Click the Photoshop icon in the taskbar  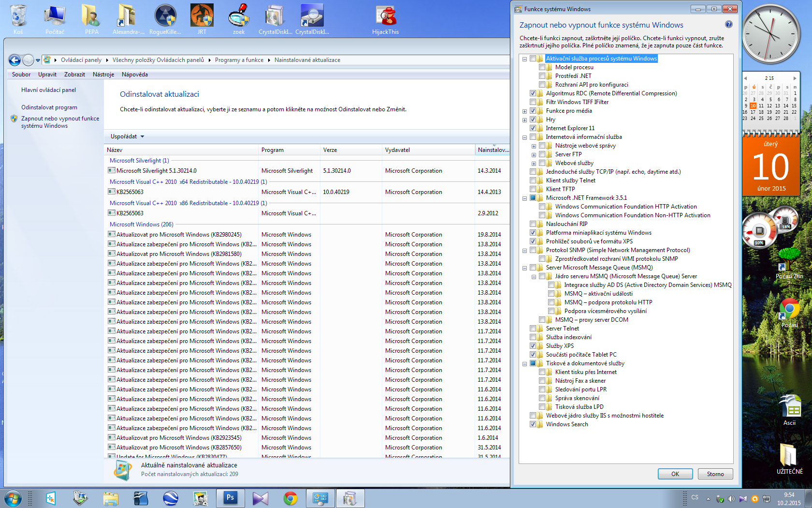coord(231,498)
